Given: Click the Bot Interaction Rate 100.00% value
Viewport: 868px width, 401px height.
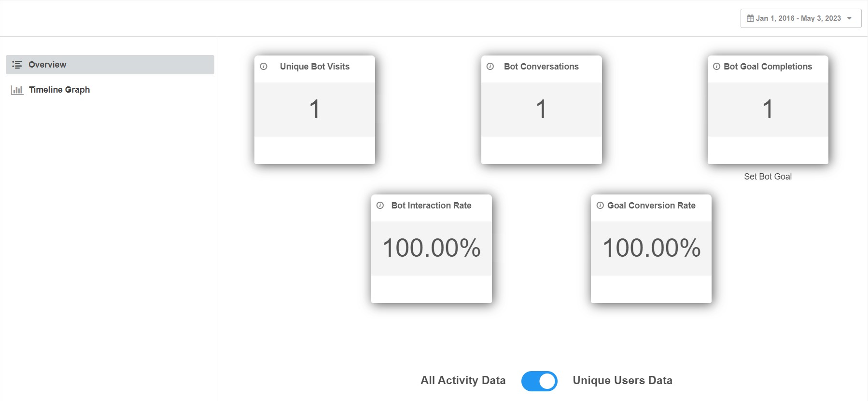Looking at the screenshot, I should (432, 248).
